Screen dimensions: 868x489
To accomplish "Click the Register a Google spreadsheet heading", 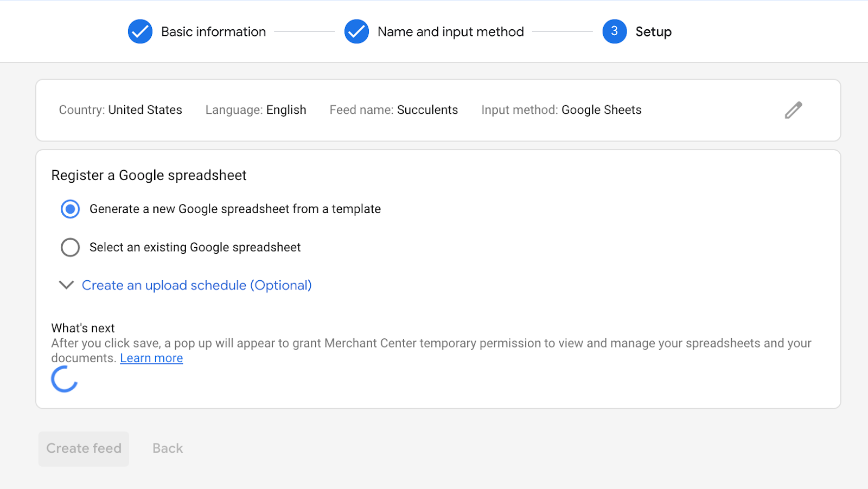I will [x=149, y=175].
